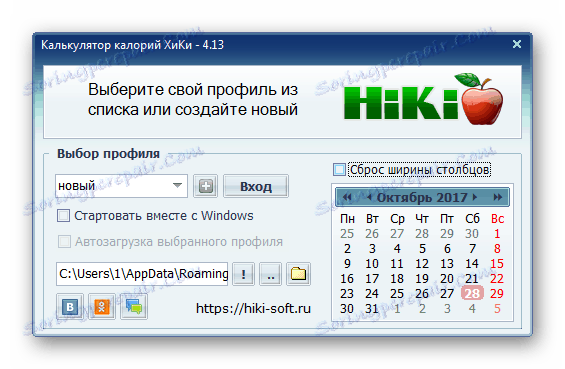Select highlighted date 28 in calendar
This screenshot has height=369, width=565.
pyautogui.click(x=472, y=293)
